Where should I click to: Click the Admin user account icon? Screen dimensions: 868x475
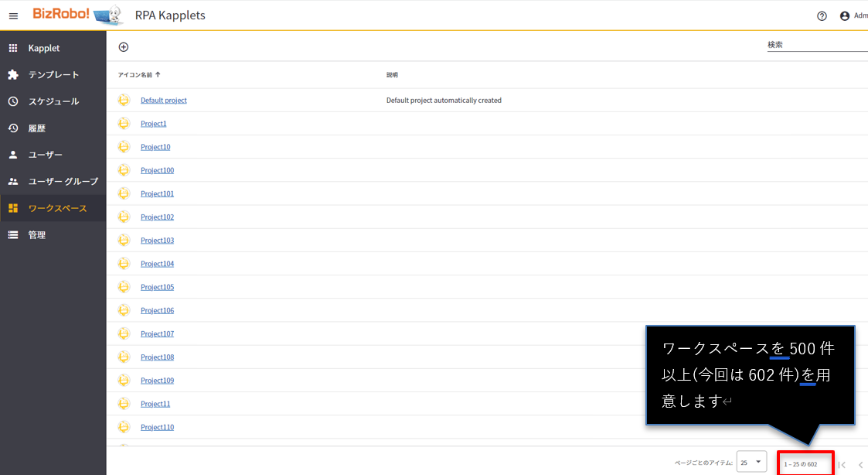point(845,15)
